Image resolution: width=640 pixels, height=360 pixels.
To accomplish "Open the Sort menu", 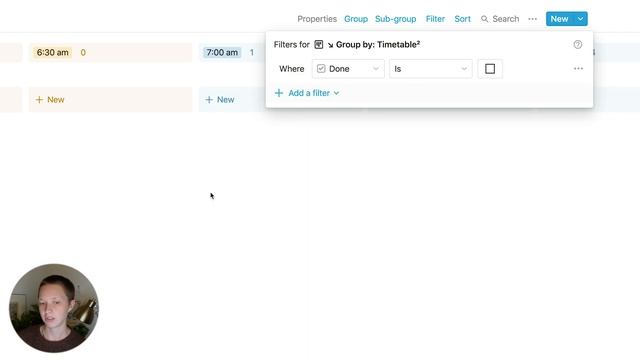I will click(x=462, y=19).
